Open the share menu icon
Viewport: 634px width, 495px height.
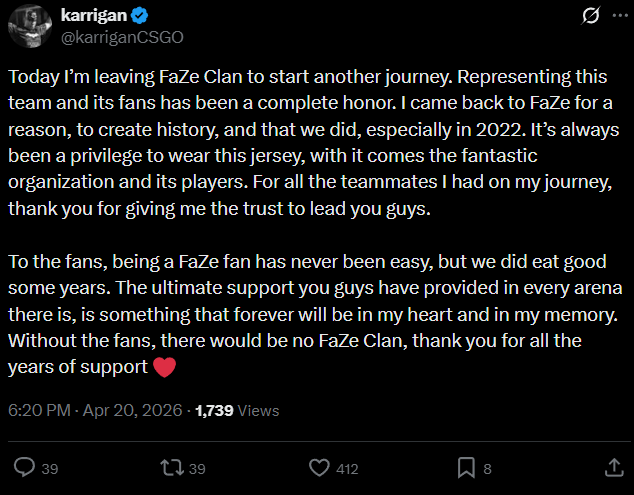tap(615, 467)
